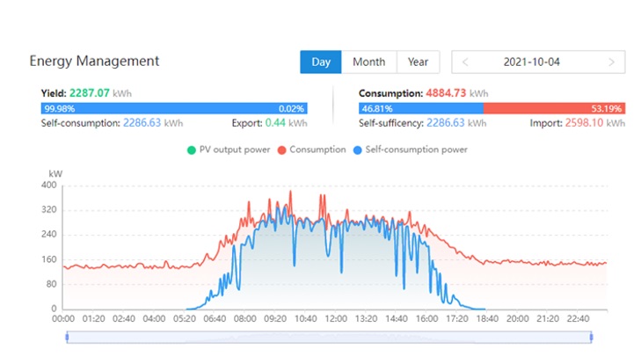The image size is (641, 364).
Task: Switch to the Month view tab
Action: [x=368, y=62]
